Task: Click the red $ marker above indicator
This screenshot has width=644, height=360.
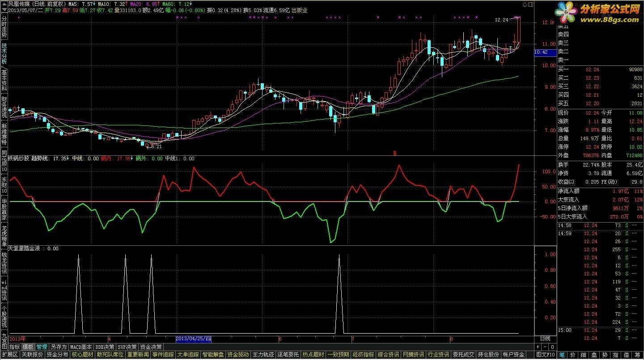Action: tap(395, 153)
